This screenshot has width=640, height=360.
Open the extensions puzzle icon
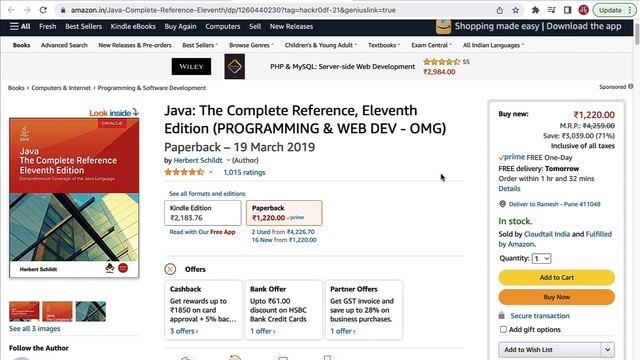535,10
